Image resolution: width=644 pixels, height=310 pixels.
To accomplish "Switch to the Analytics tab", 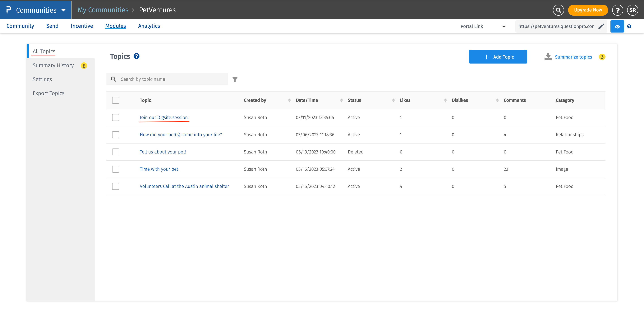I will click(149, 26).
